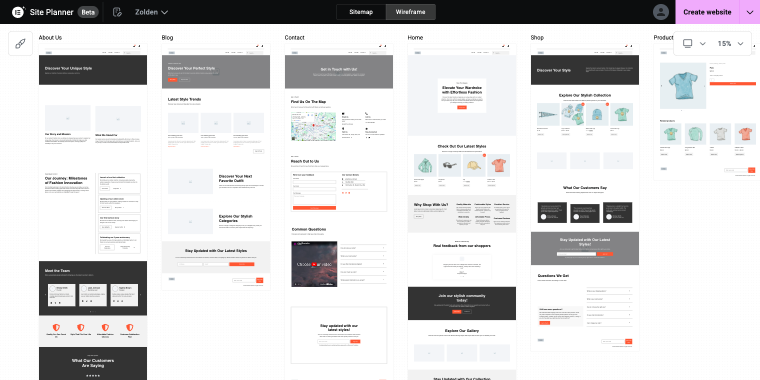Click the map image in Contact wireframe
760x380 pixels.
(x=314, y=127)
